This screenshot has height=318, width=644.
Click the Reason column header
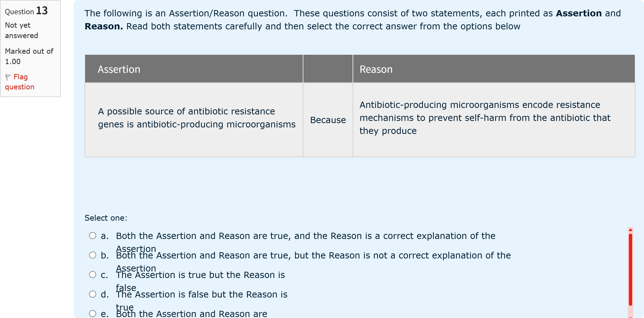pyautogui.click(x=376, y=69)
